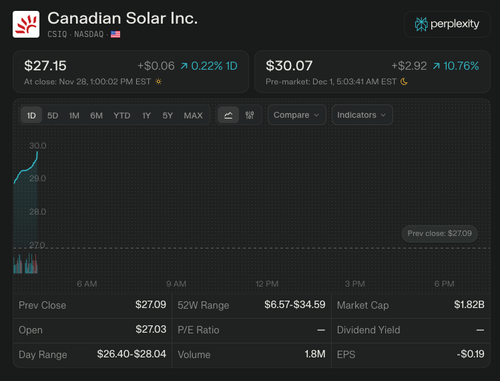500x381 pixels.
Task: Click the P/E Ratio label
Action: tap(198, 330)
